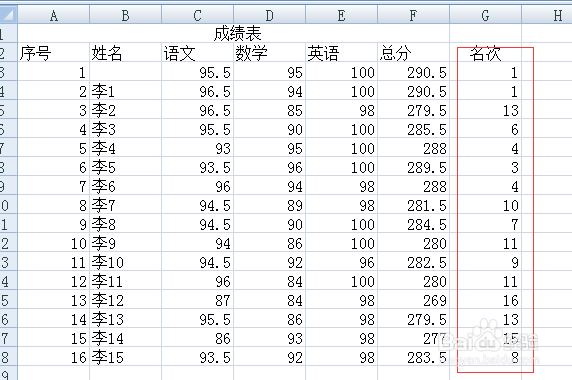The height and width of the screenshot is (380, 572).
Task: Click total score 289.5 in 李5 row
Action: click(413, 167)
